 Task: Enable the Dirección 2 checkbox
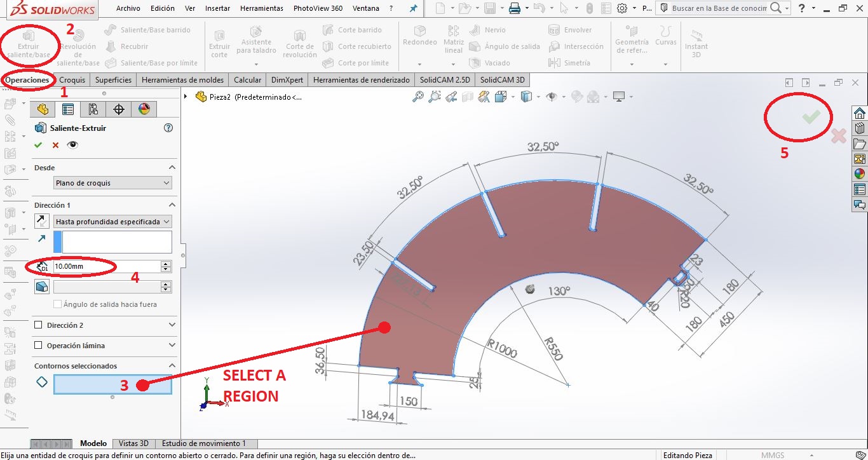[38, 325]
